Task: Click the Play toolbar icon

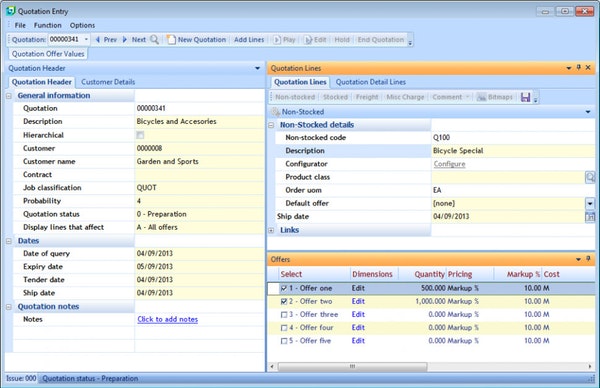Action: (x=277, y=40)
